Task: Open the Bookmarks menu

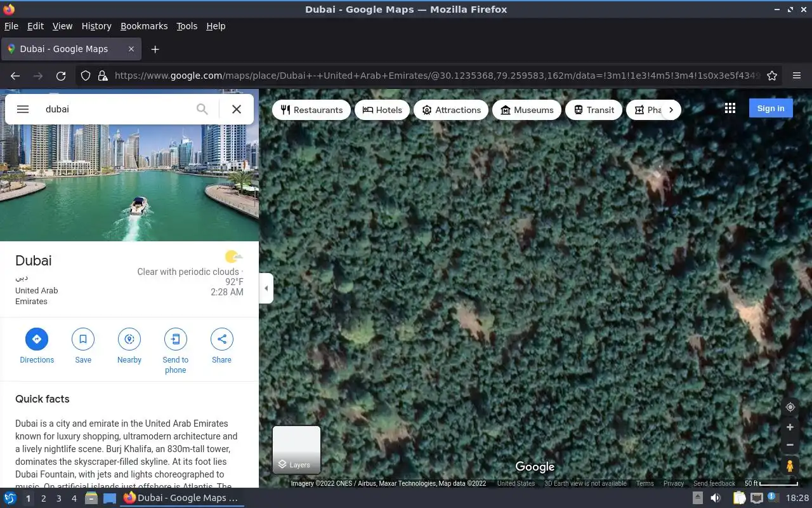Action: coord(144,26)
